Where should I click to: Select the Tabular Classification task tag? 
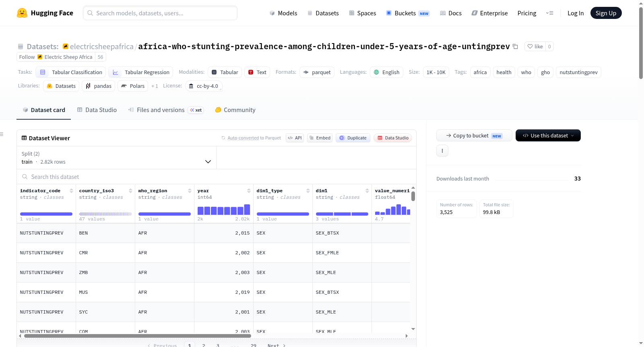(71, 72)
